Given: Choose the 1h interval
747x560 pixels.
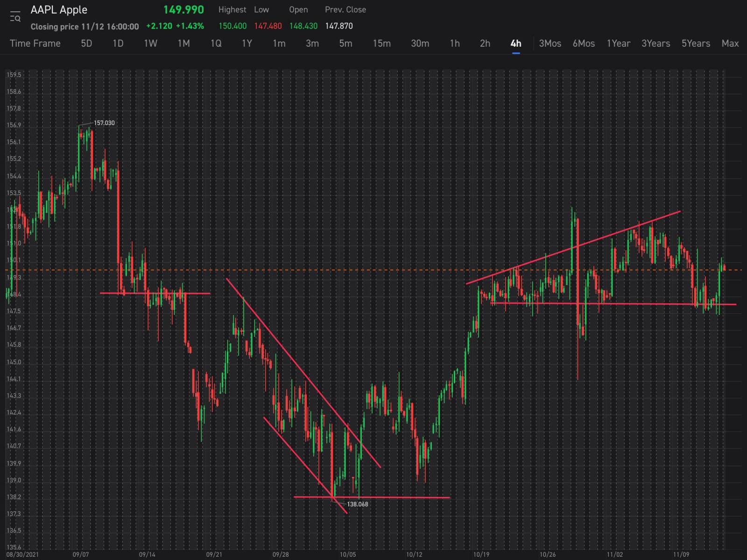Looking at the screenshot, I should [455, 43].
